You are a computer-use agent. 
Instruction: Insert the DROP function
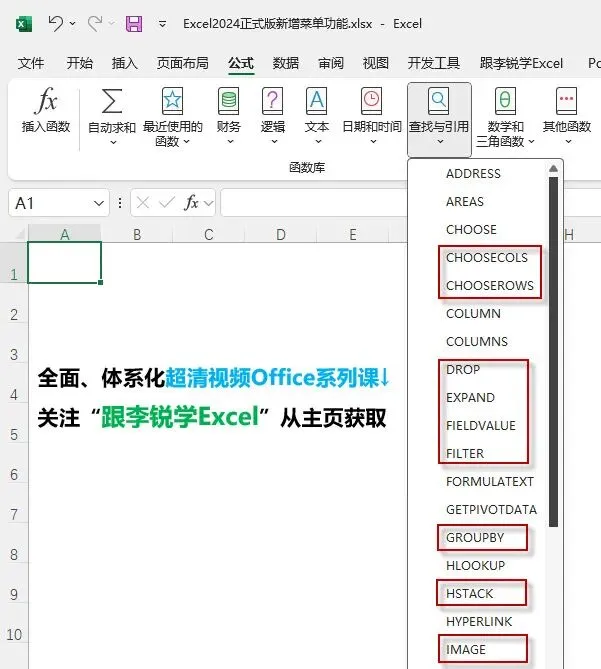click(463, 370)
